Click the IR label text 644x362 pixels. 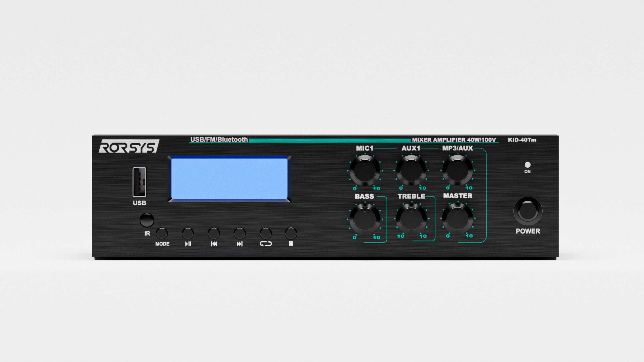[147, 234]
